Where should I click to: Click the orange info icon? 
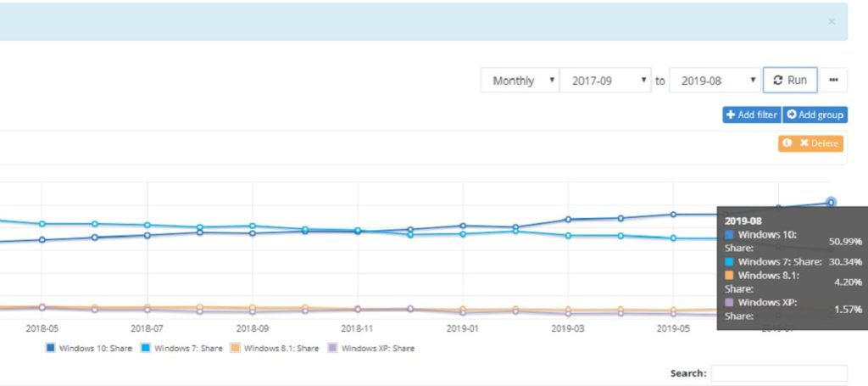pyautogui.click(x=787, y=143)
